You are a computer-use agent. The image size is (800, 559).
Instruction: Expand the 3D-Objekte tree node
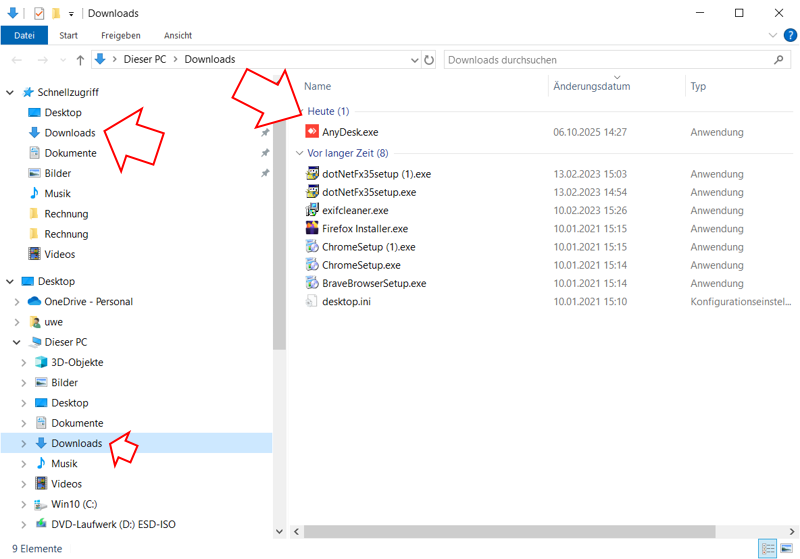[24, 363]
